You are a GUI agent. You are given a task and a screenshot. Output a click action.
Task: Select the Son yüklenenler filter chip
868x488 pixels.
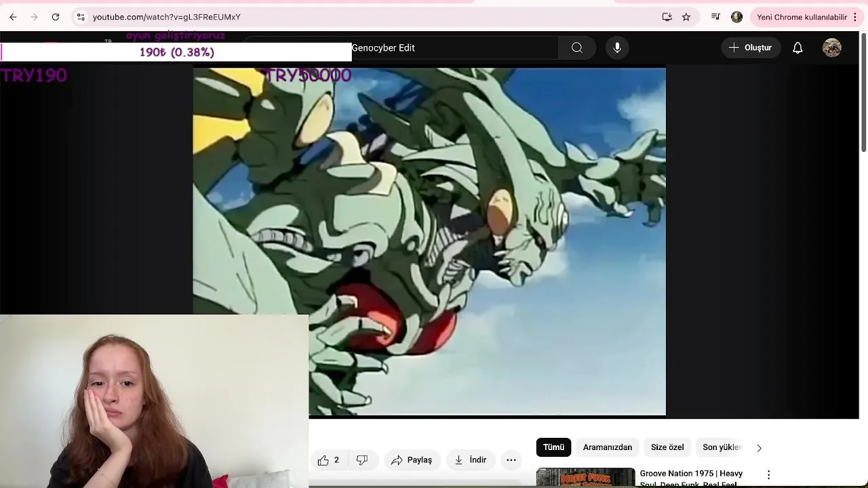(722, 447)
